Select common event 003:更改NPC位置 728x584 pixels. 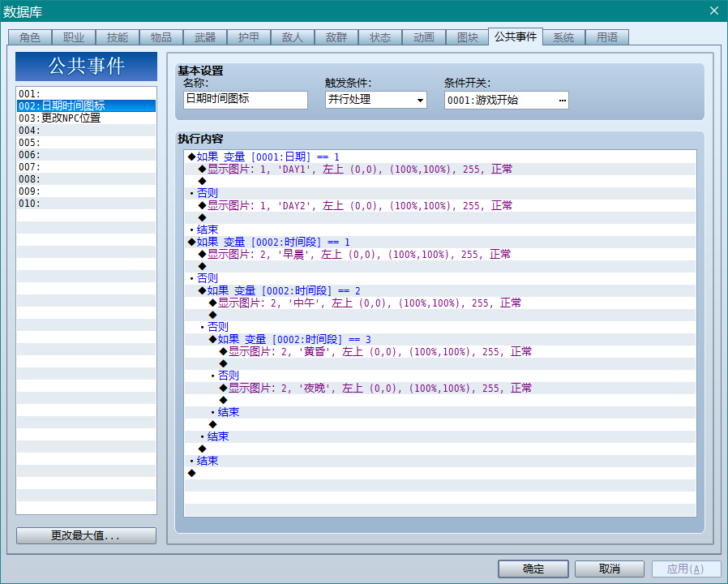87,118
